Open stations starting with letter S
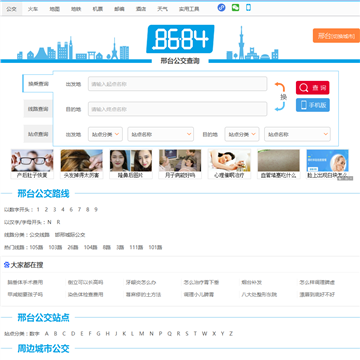Image resolution: width=360 pixels, height=360 pixels. pyautogui.click(x=187, y=333)
